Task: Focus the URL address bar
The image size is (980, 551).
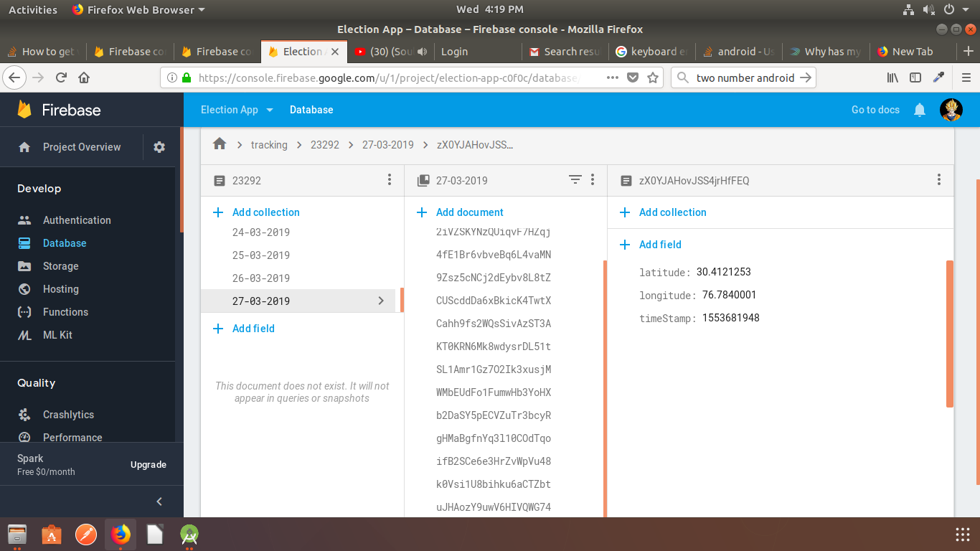Action: 387,77
